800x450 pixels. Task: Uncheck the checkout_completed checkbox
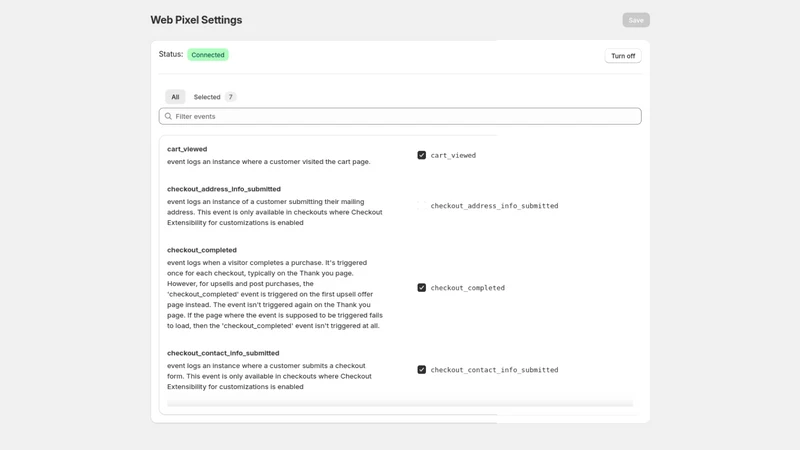tap(421, 288)
